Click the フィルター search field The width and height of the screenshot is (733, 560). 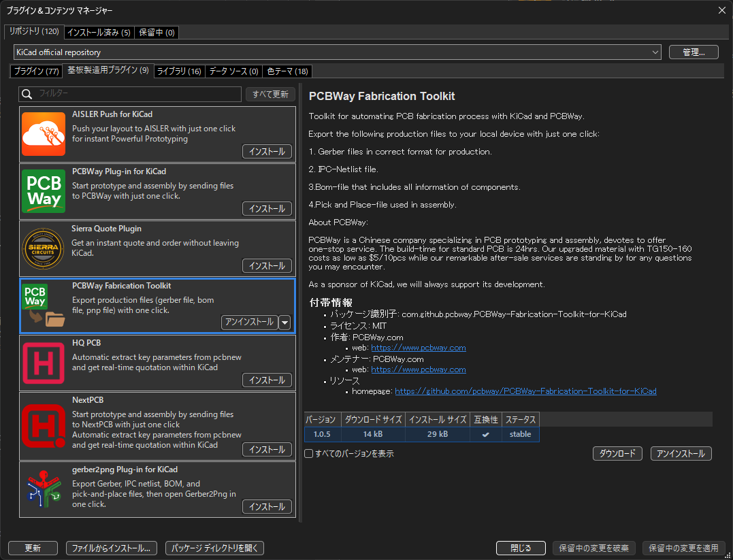click(x=130, y=94)
